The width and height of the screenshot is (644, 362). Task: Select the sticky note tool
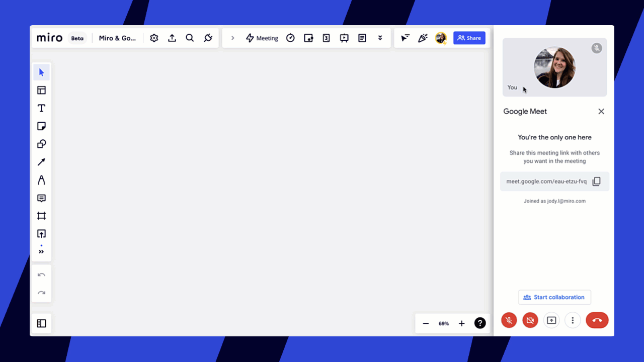41,126
